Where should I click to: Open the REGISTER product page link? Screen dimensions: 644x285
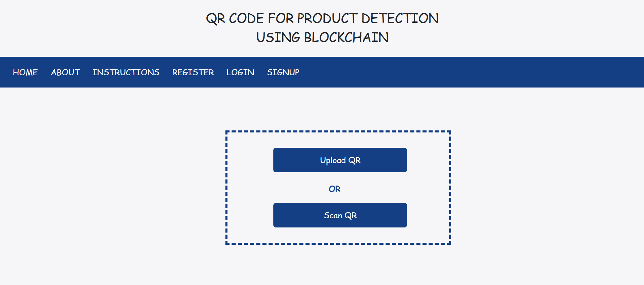pyautogui.click(x=193, y=72)
